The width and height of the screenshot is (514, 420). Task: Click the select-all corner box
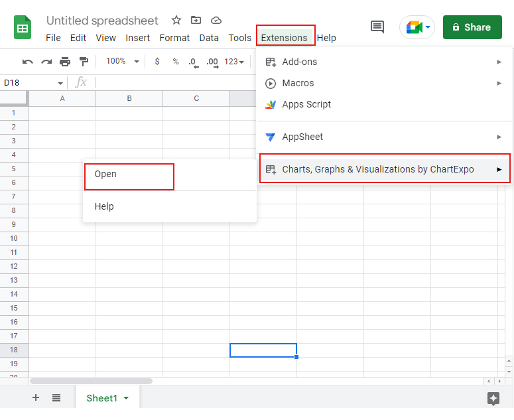(14, 98)
